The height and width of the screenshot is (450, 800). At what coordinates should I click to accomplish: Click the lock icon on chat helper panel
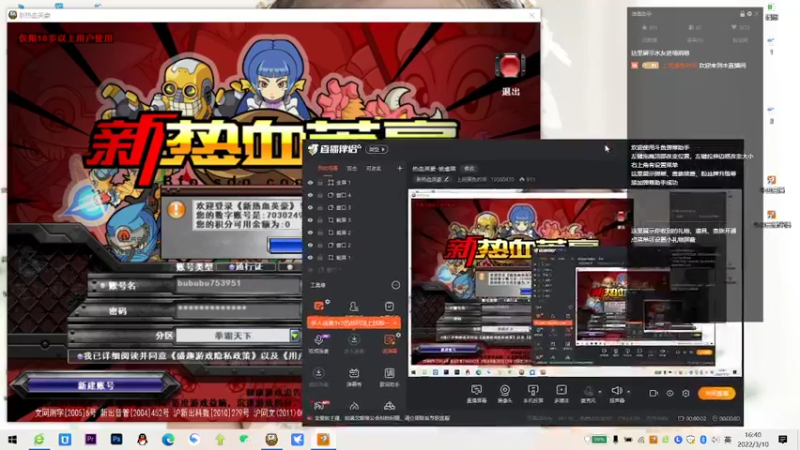point(742,14)
